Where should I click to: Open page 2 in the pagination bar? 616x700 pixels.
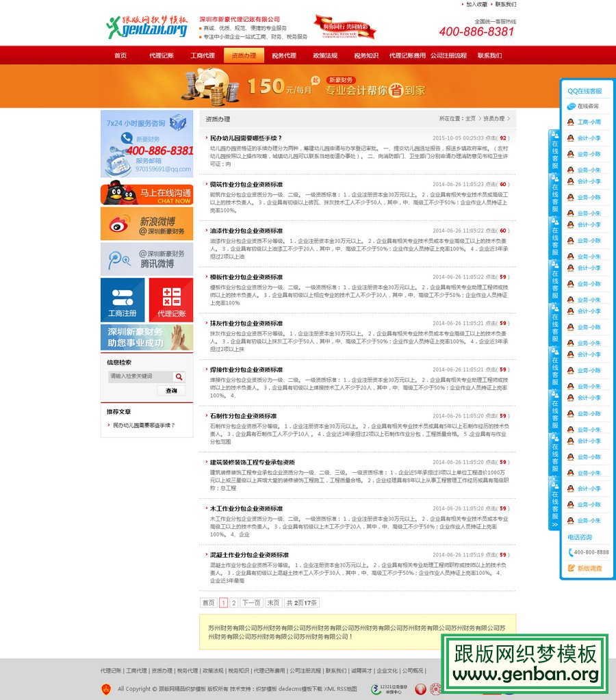(234, 603)
